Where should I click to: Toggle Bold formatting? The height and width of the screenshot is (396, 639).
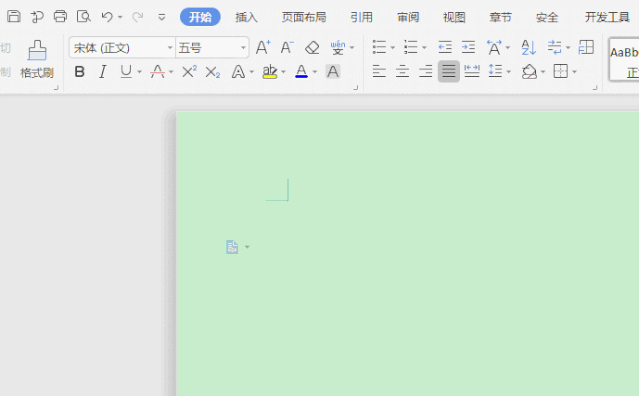pos(79,72)
